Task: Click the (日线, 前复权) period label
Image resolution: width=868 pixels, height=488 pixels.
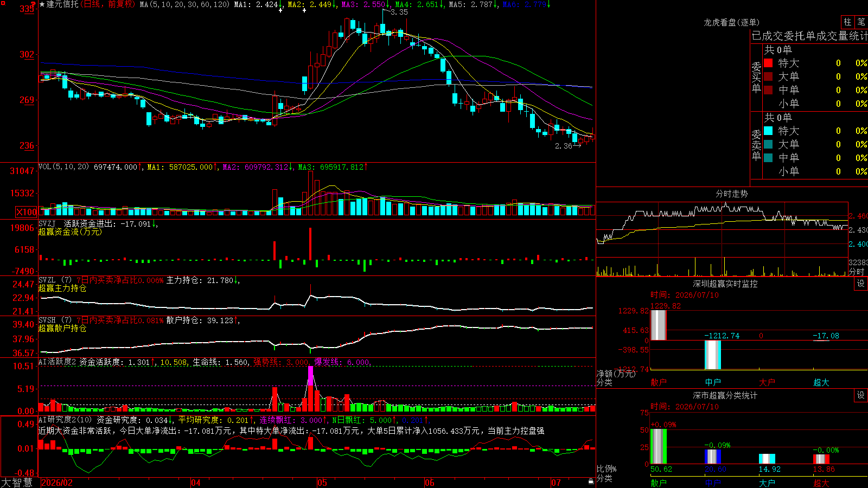Action: tap(107, 4)
